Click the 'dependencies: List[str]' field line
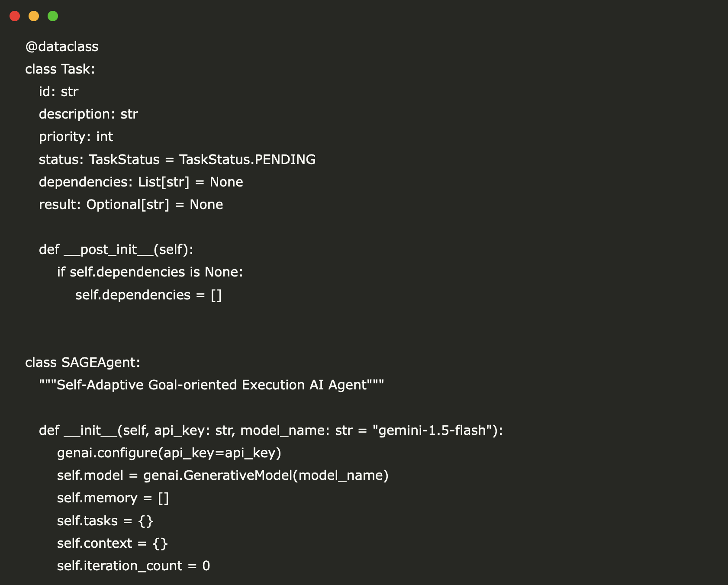 tap(141, 182)
